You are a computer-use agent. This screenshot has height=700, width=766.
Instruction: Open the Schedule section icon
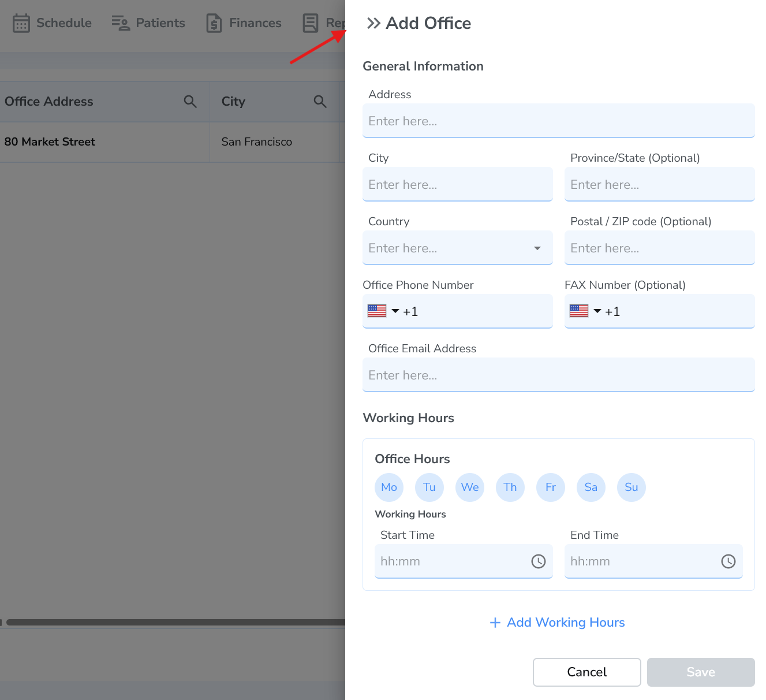pyautogui.click(x=21, y=23)
